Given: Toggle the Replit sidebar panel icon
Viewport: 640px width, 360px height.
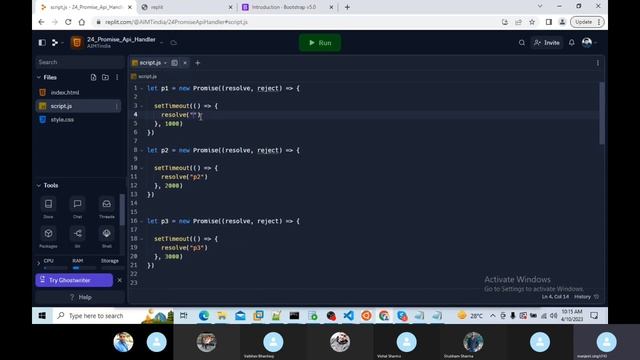Looking at the screenshot, I should tap(42, 42).
